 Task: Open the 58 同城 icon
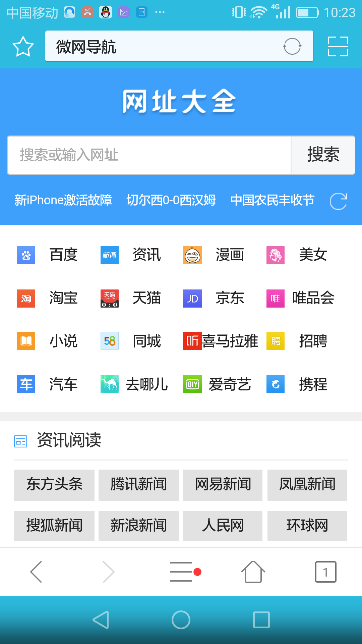click(110, 341)
